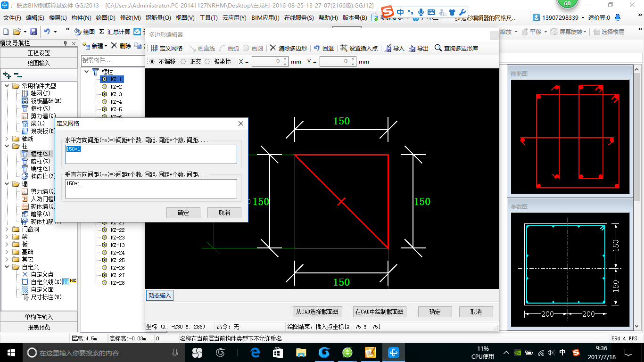Viewport: 644px width, 362px height.
Task: Select the 画弧 draw arc tool
Action: [229, 48]
